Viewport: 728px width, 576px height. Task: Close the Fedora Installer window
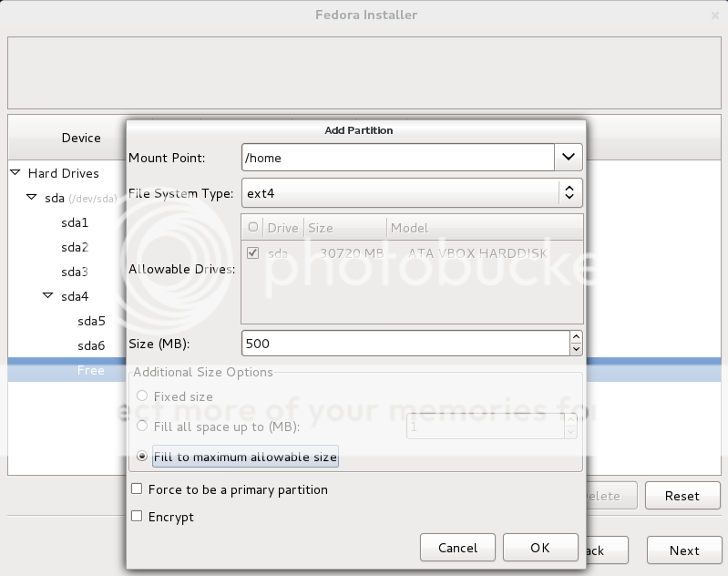tap(715, 15)
